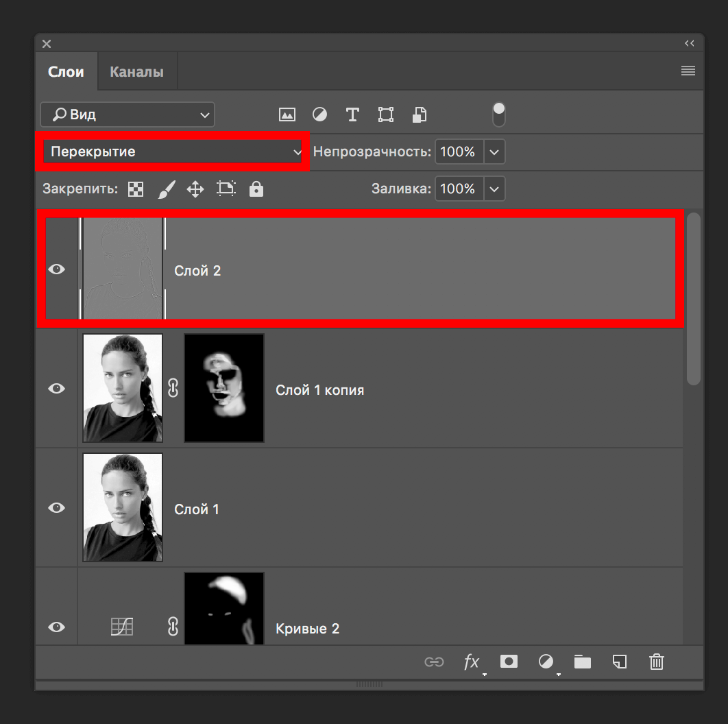This screenshot has height=724, width=728.
Task: Open the Вид filter type dropdown
Action: (x=128, y=114)
